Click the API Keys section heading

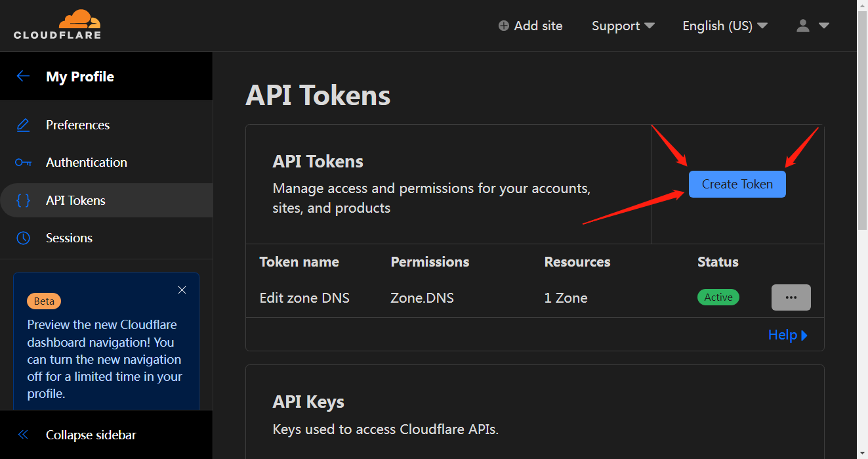click(308, 402)
